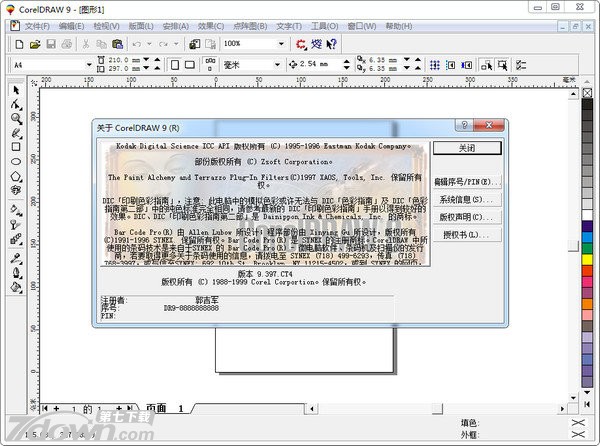This screenshot has width=600, height=446.
Task: Select the Zoom magnifier tool
Action: point(16,118)
